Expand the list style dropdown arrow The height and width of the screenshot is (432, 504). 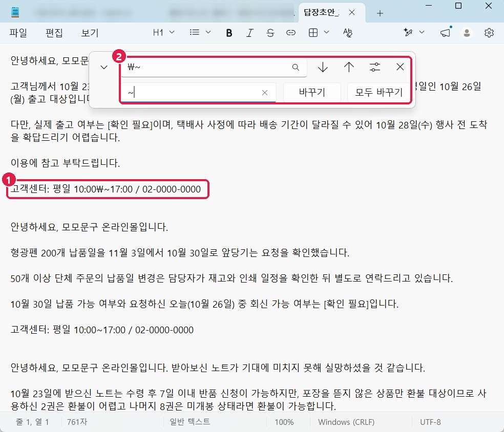point(208,32)
